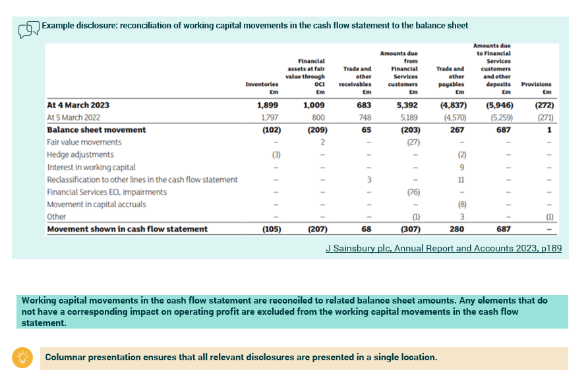Select the 267 balance sheet movement value
Image resolution: width=588 pixels, height=384 pixels.
pos(457,130)
